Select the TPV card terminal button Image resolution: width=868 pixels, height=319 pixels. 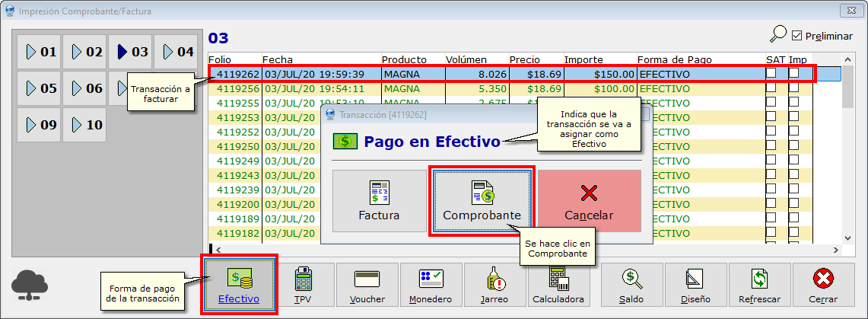(x=303, y=285)
